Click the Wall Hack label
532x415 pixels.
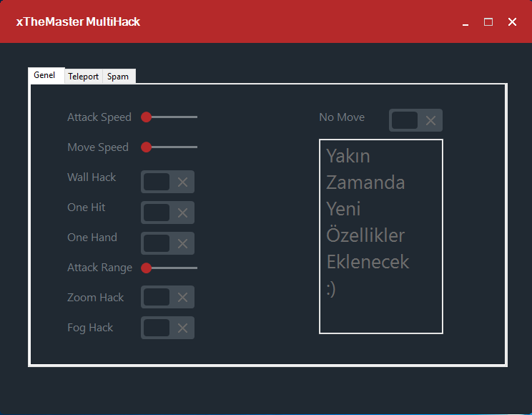click(92, 177)
